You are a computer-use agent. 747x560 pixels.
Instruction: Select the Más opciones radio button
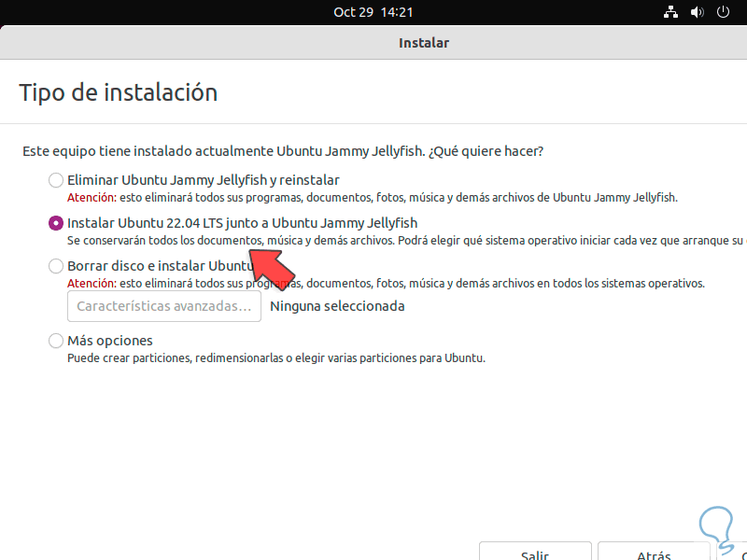(56, 341)
